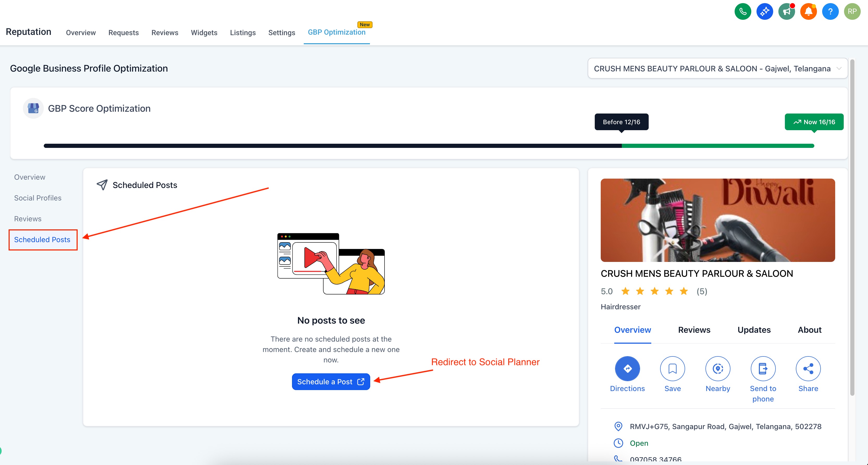Click the green phone dialer icon
Viewport: 868px width, 465px height.
(x=743, y=11)
